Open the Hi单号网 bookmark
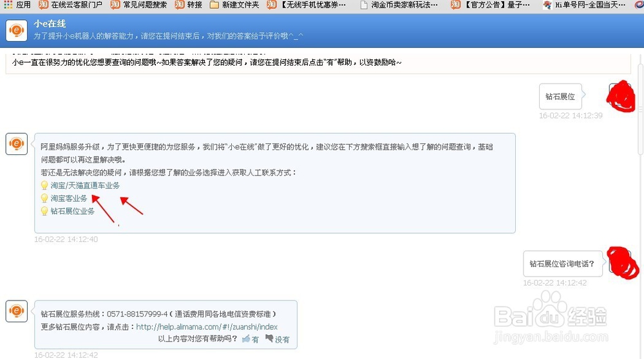The height and width of the screenshot is (359, 644). coord(584,5)
